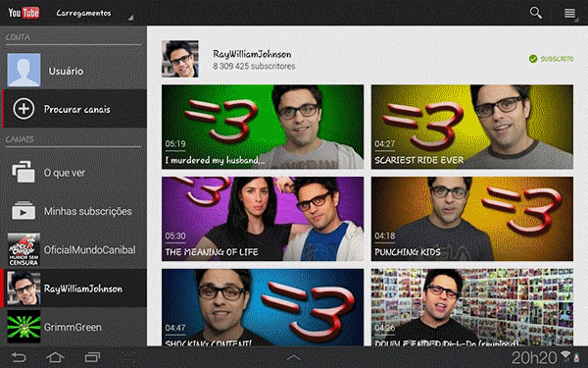Tap the GrimmGreen channel avatar
Image resolution: width=588 pixels, height=368 pixels.
click(24, 327)
